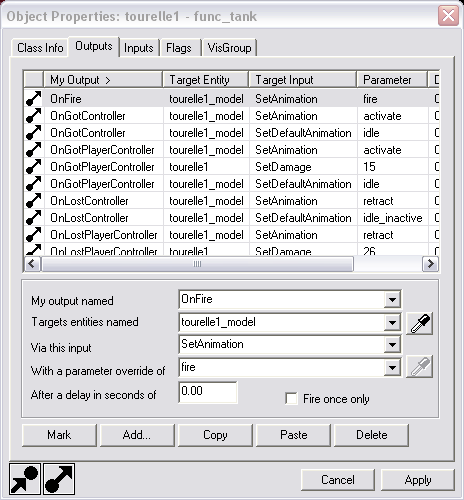Select the SetDamage 15 output row
The height and width of the screenshot is (500, 464).
point(231,167)
